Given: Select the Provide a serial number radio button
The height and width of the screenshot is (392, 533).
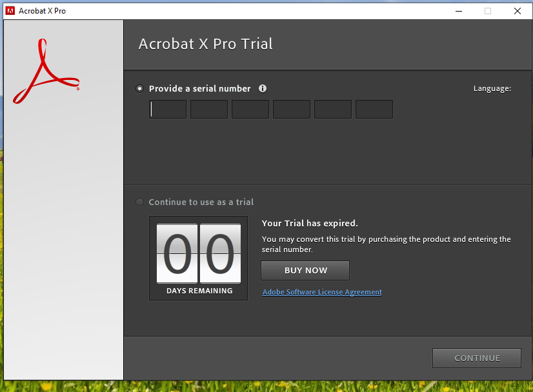Looking at the screenshot, I should 140,89.
